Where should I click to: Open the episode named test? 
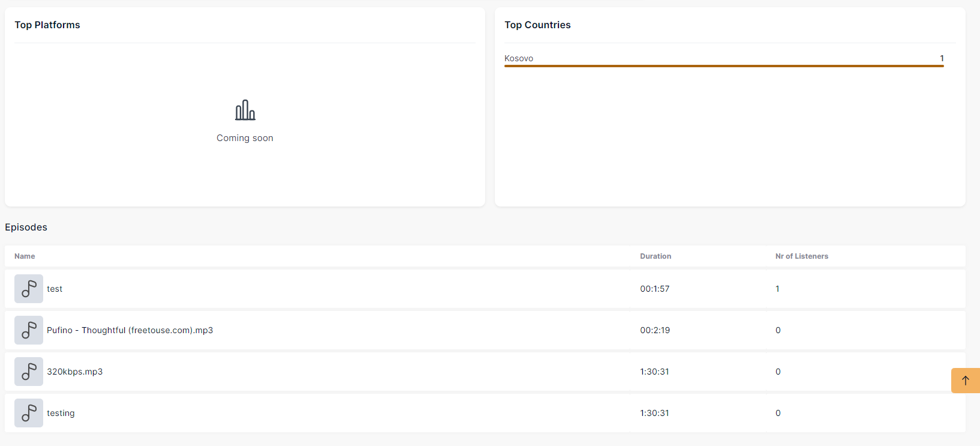[x=55, y=289]
